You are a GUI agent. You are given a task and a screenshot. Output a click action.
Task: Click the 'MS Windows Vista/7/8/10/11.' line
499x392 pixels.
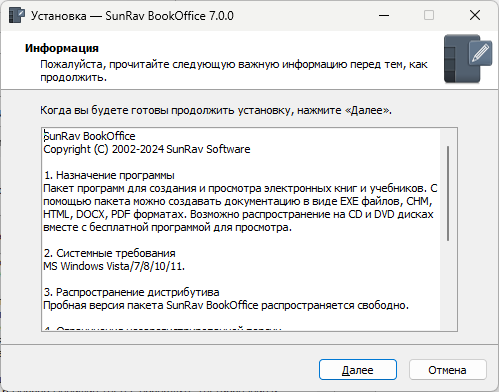(x=114, y=266)
